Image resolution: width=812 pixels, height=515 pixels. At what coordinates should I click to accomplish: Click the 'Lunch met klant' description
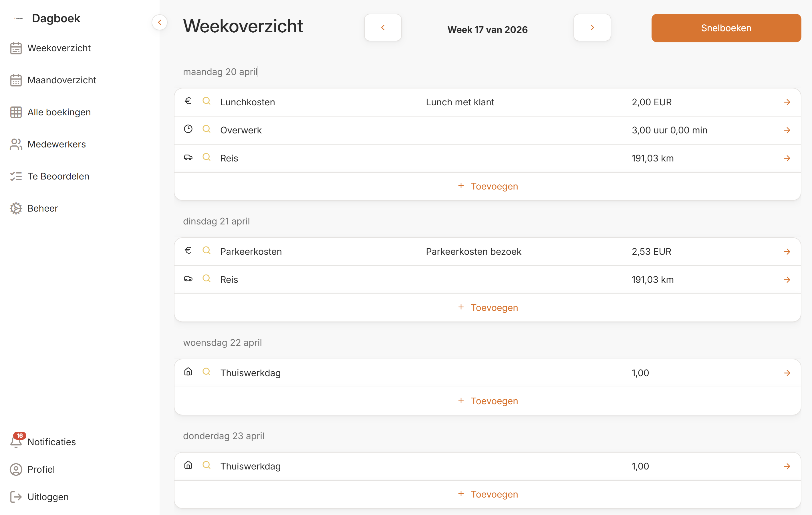460,102
